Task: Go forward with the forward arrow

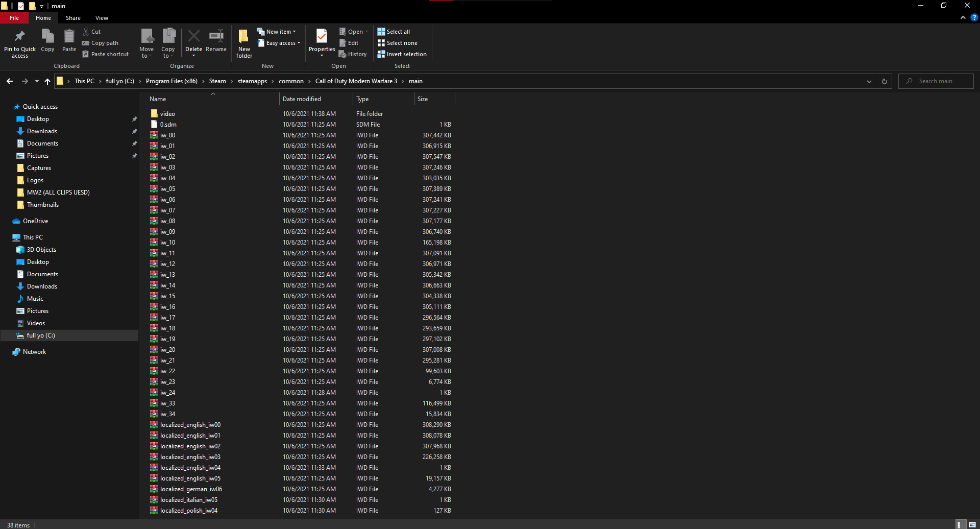Action: coord(24,81)
